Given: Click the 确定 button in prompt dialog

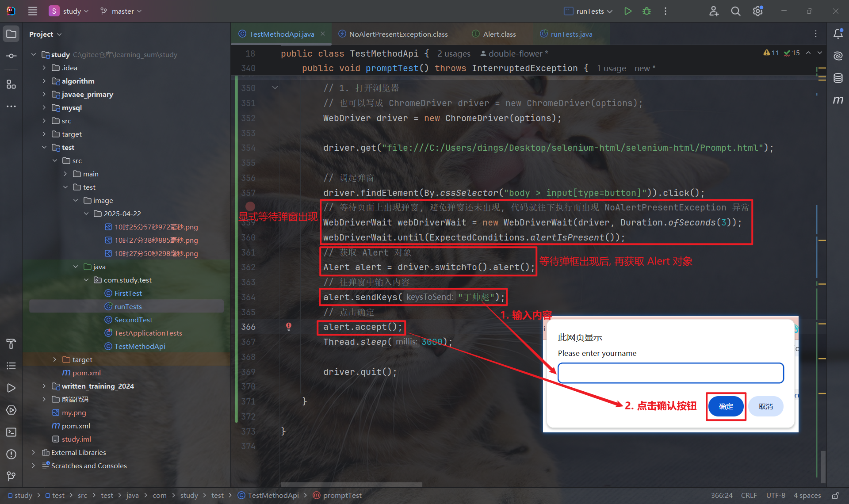Looking at the screenshot, I should (726, 406).
